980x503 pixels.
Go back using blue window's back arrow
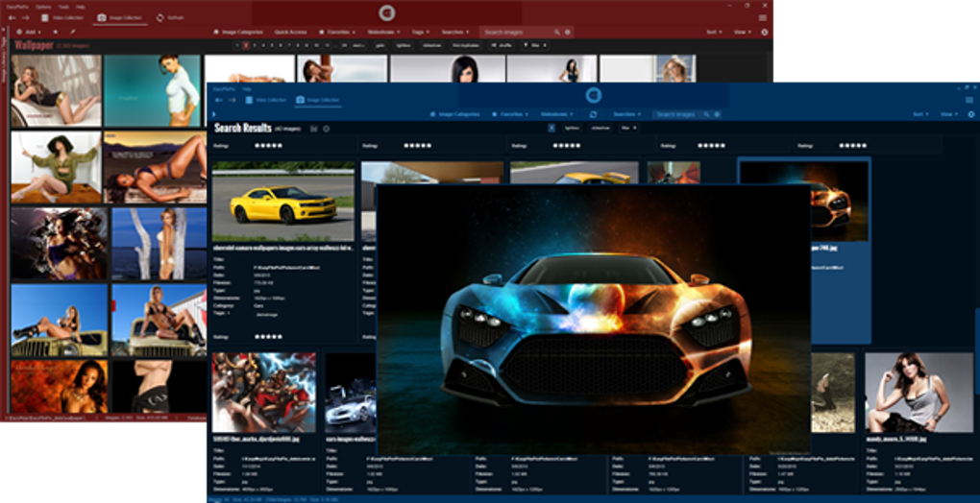pos(217,100)
